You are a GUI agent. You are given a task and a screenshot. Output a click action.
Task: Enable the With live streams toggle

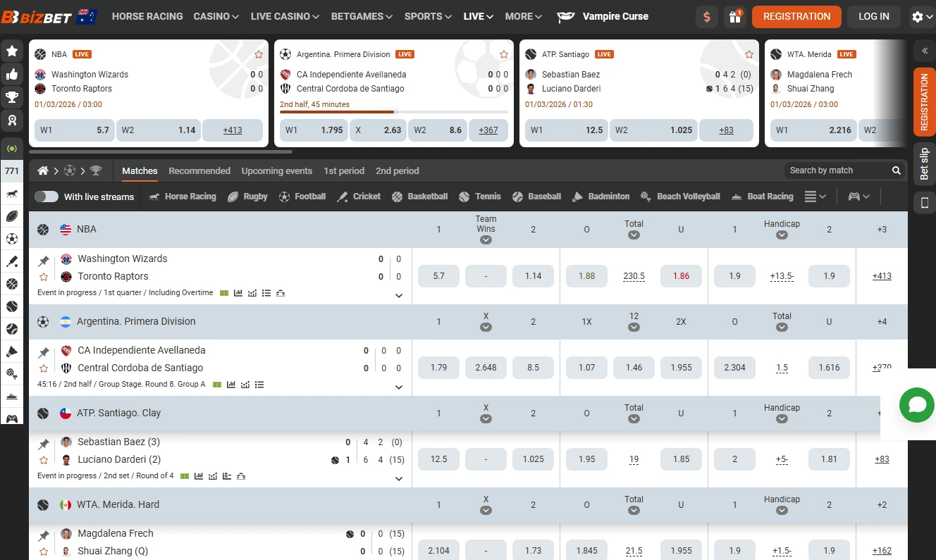coord(47,197)
